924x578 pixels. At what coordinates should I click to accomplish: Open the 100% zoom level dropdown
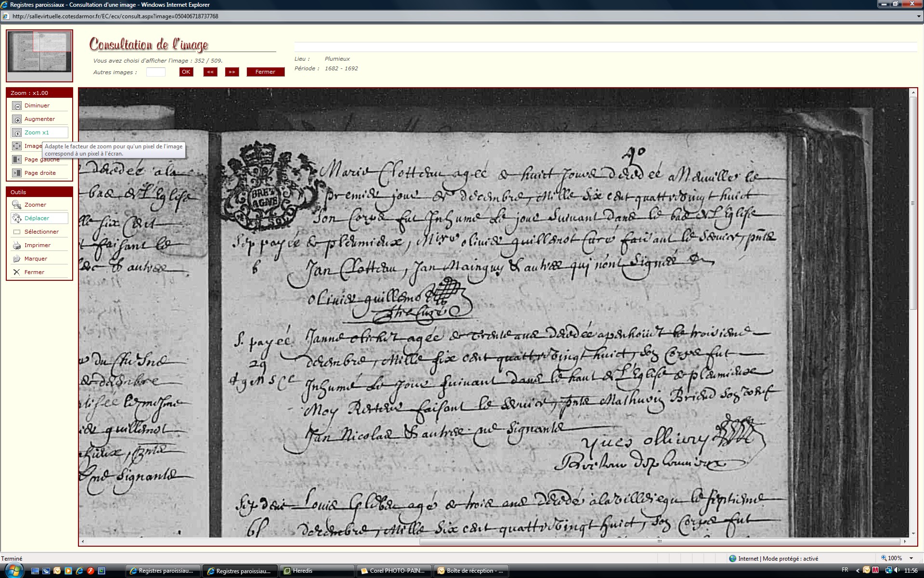(x=911, y=558)
